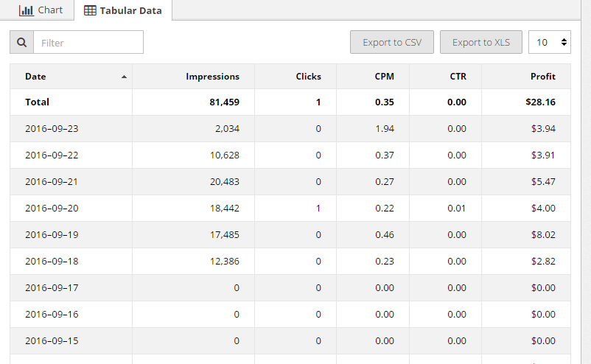Sort the table by Impressions column
Viewport: 591px width, 364px height.
[x=212, y=77]
